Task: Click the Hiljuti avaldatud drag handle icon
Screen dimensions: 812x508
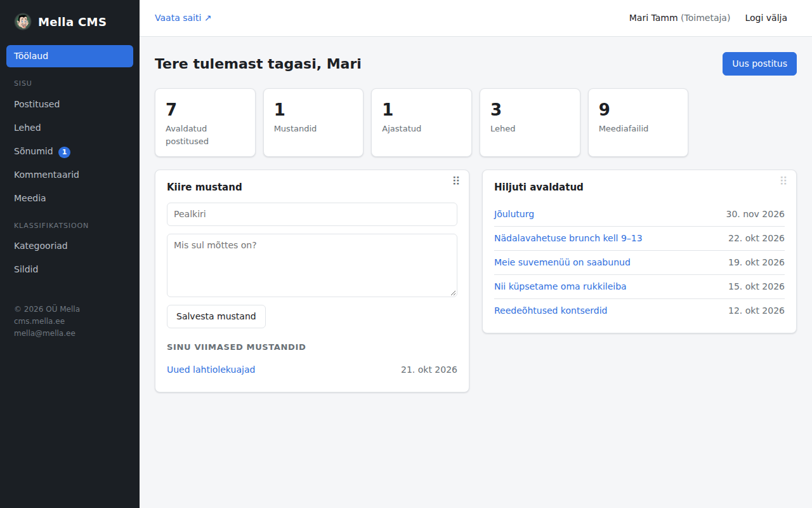Action: click(783, 181)
